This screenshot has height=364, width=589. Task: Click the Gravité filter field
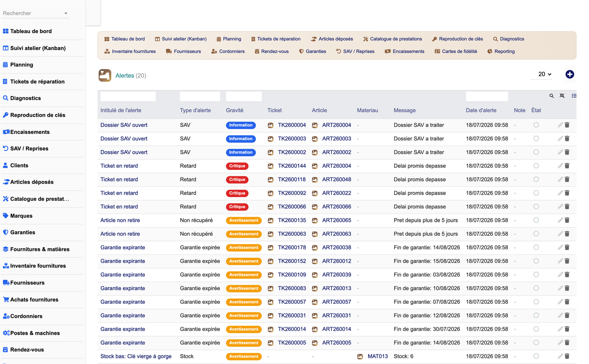pos(244,96)
